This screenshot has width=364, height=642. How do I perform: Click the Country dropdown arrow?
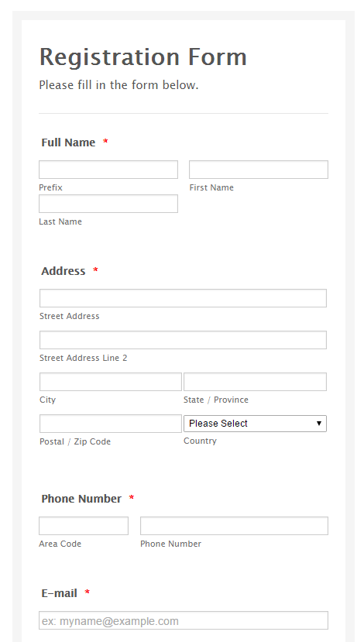319,424
